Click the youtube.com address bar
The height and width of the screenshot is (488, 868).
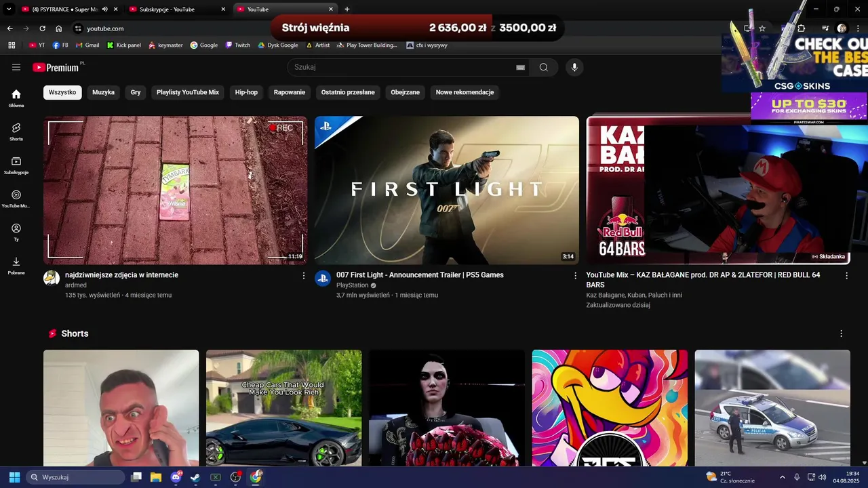point(105,28)
